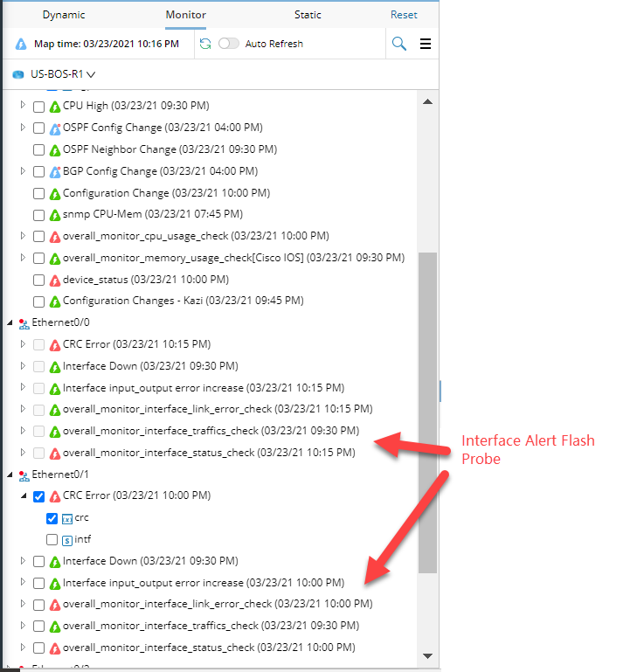This screenshot has height=672, width=644.
Task: Click the refresh icon beside Auto Refresh
Action: tap(205, 44)
